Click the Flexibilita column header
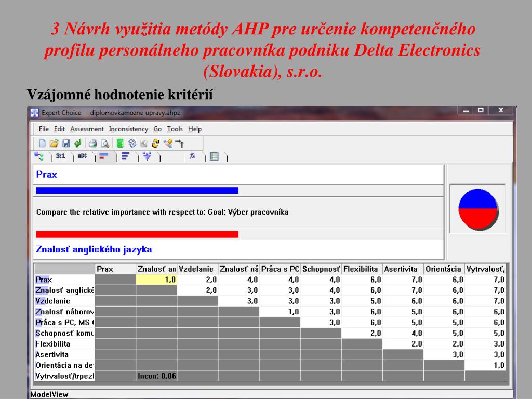532x399 pixels. pyautogui.click(x=362, y=269)
